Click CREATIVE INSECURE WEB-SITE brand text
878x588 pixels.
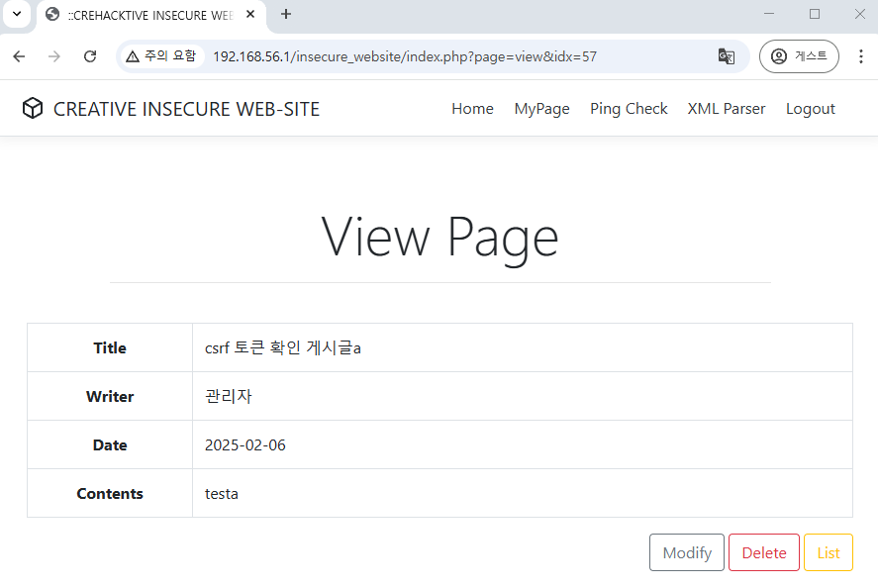pyautogui.click(x=186, y=109)
